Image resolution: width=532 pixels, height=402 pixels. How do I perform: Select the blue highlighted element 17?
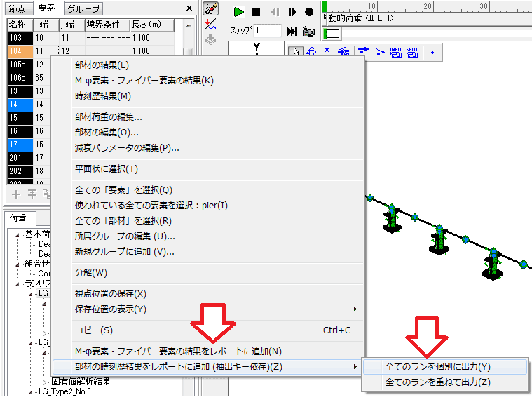(x=20, y=145)
